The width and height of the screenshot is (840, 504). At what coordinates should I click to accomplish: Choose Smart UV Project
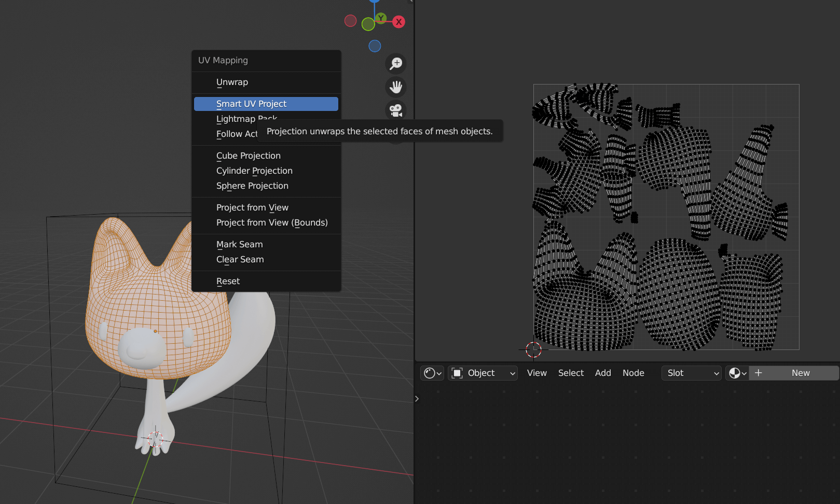[266, 104]
